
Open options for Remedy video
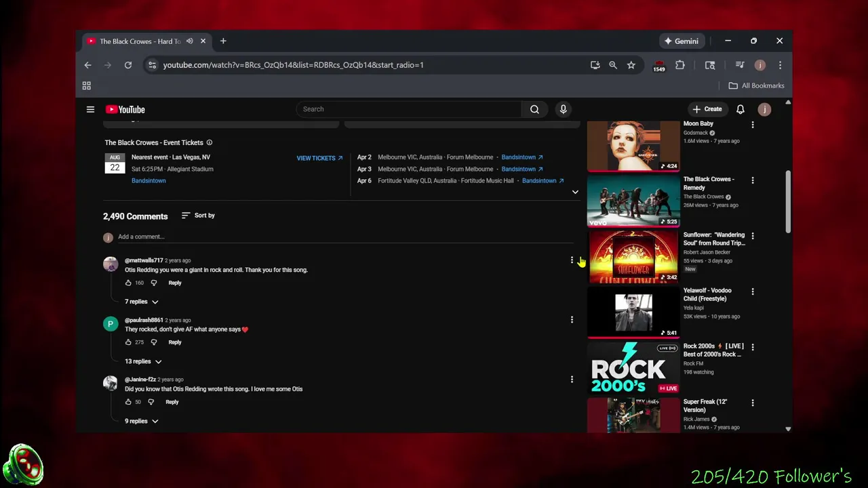click(x=752, y=180)
